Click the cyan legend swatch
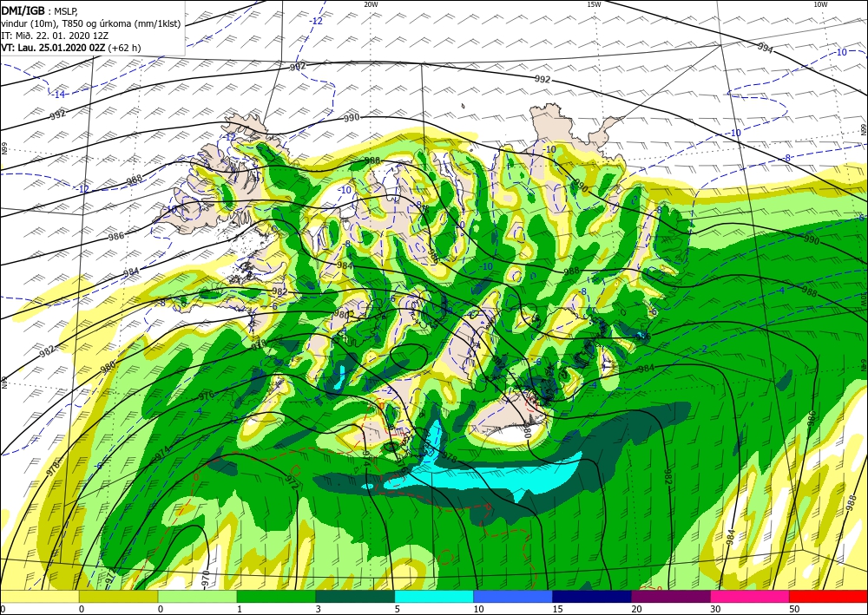Viewport: 868px width, 615px height. (434, 596)
